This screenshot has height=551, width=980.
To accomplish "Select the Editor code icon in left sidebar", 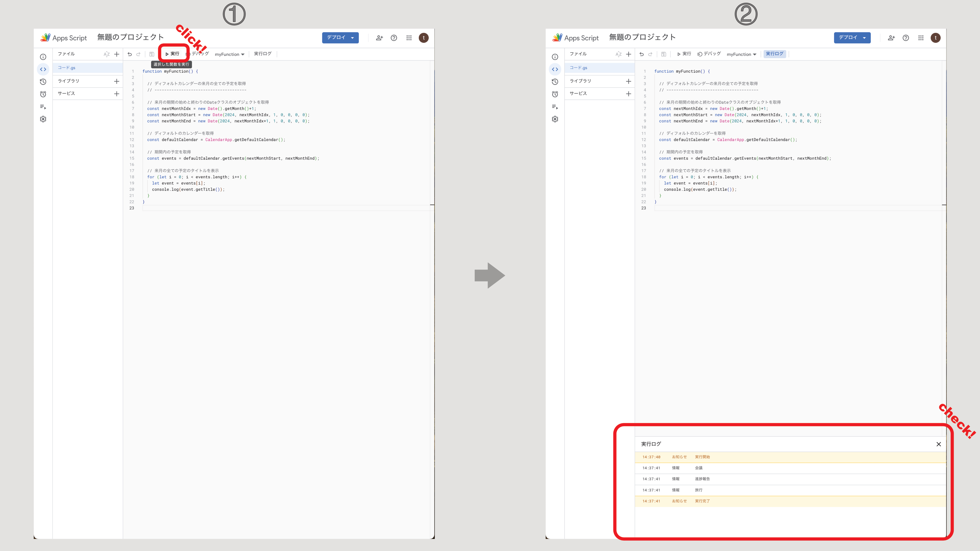I will 43,69.
